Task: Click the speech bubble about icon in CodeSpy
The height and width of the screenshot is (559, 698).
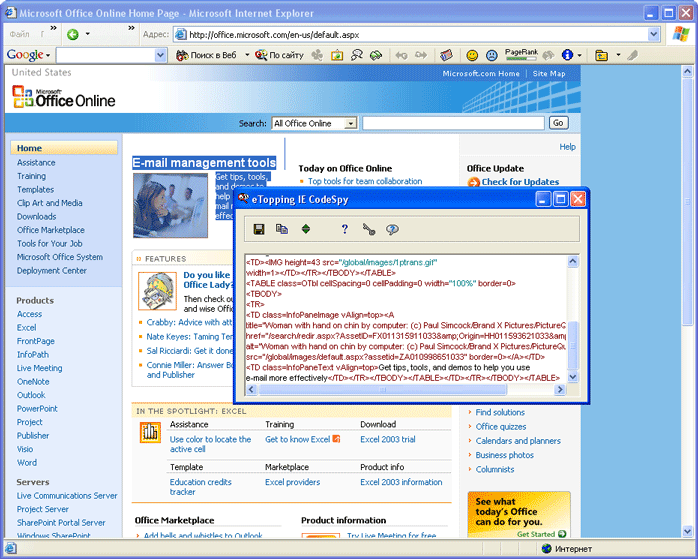Action: (x=392, y=229)
